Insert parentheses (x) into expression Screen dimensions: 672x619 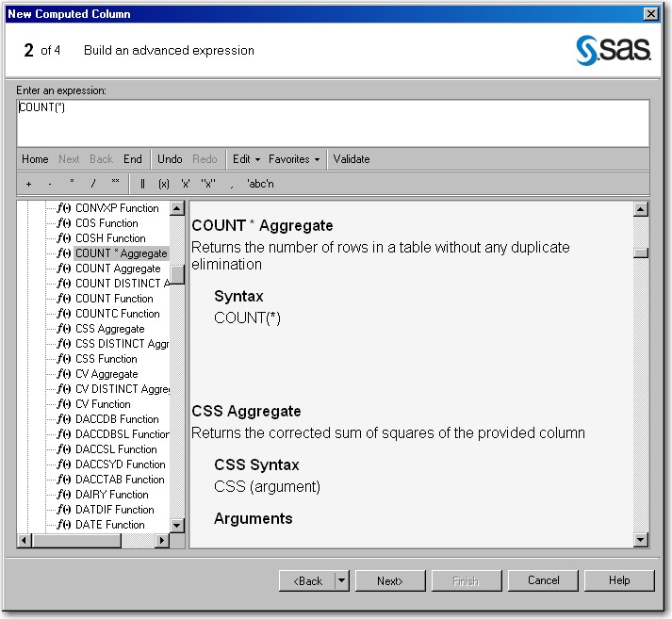163,184
